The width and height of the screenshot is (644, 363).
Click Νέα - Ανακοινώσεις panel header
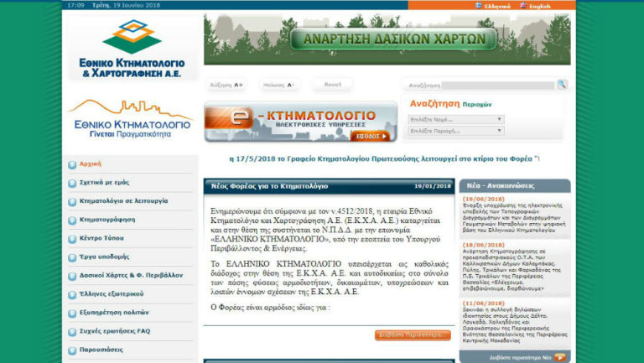(515, 185)
